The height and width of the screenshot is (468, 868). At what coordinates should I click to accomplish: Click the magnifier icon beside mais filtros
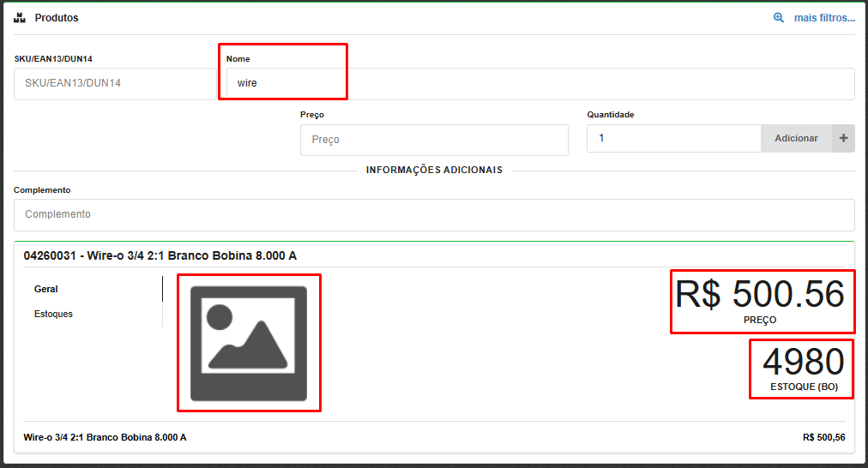779,17
